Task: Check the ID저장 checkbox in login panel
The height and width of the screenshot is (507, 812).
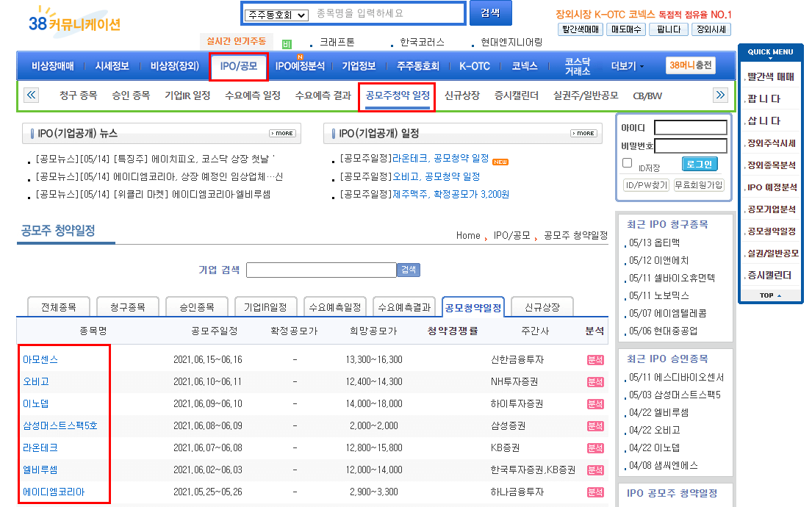Action: pyautogui.click(x=626, y=162)
